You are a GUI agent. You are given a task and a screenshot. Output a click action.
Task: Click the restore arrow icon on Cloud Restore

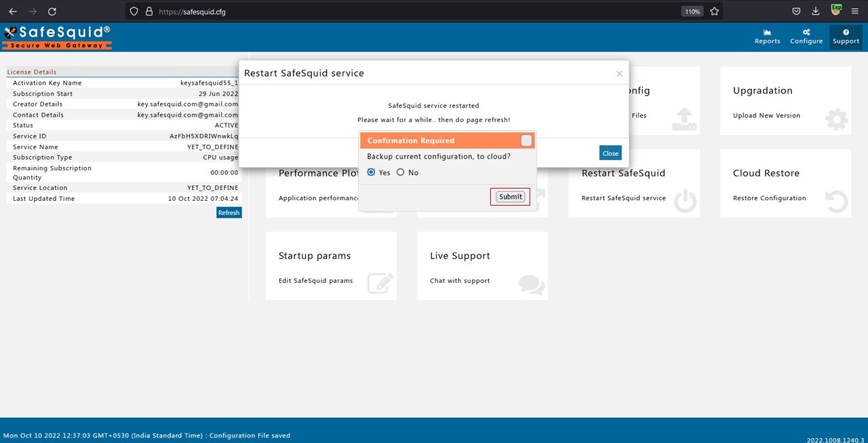click(837, 202)
